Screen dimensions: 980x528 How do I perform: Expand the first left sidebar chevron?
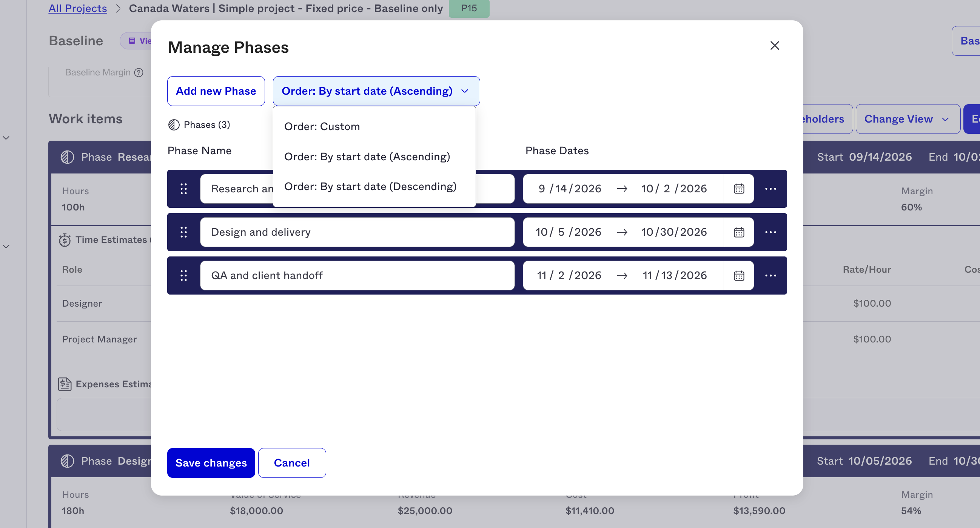click(6, 138)
